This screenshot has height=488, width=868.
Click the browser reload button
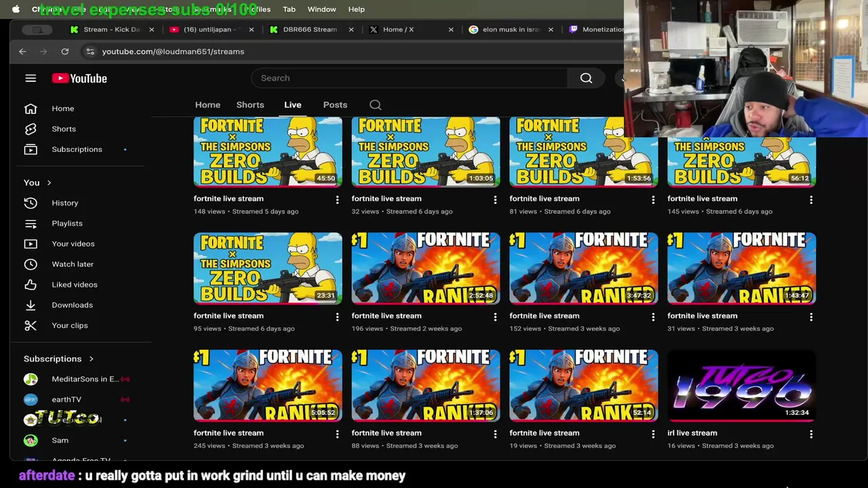click(64, 52)
